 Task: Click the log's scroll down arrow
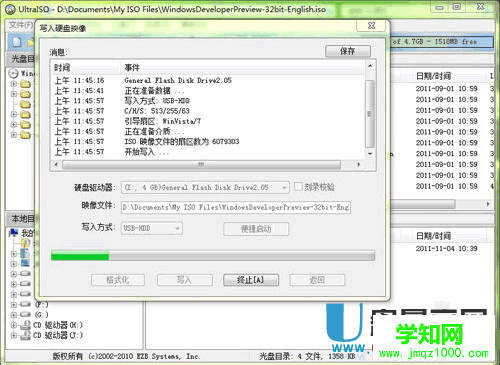click(370, 154)
